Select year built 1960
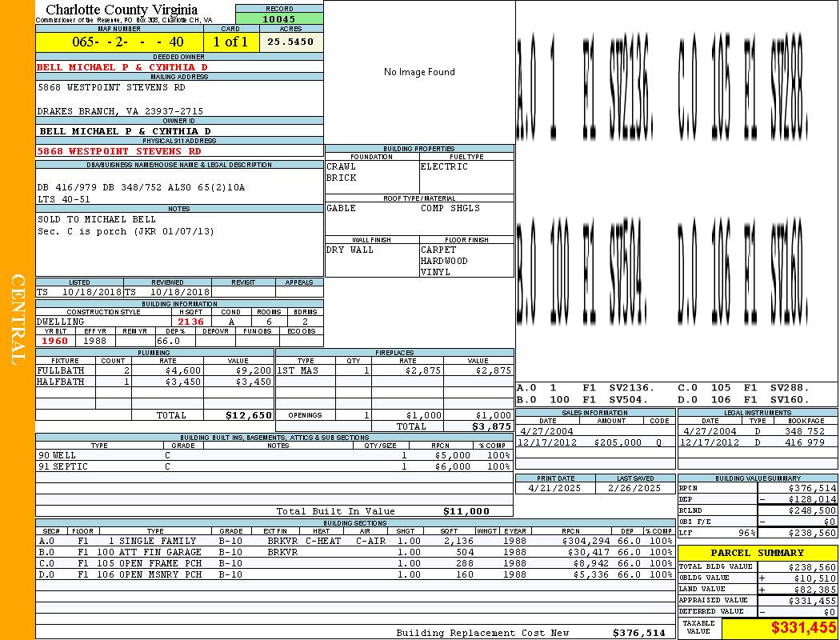The height and width of the screenshot is (640, 840). [54, 341]
